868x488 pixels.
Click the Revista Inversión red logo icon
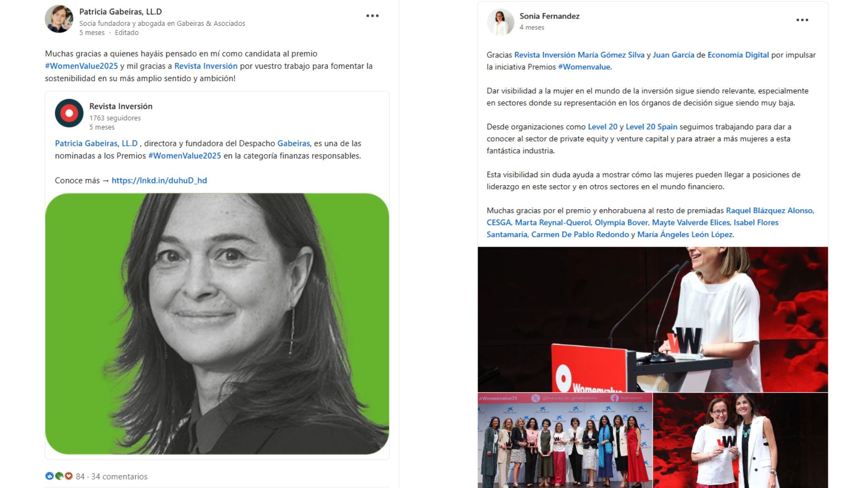(x=69, y=113)
